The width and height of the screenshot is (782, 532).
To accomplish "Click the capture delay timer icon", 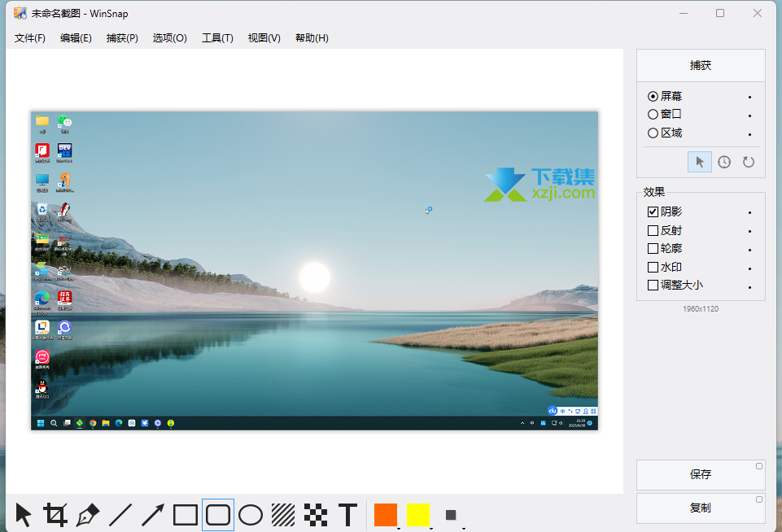I will pos(724,162).
